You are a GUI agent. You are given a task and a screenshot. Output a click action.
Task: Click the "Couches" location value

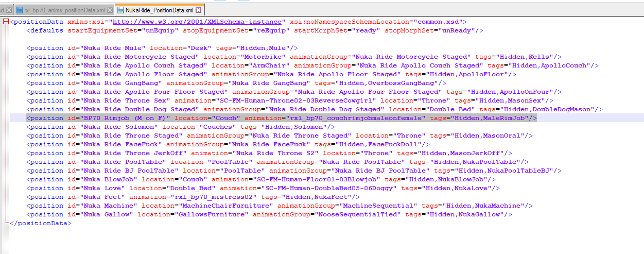(x=221, y=127)
